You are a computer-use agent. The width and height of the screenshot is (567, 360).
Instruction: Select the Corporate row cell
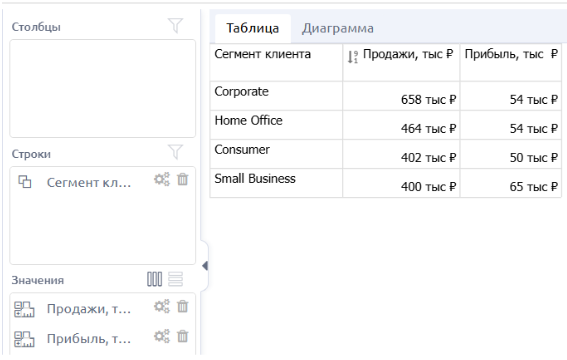click(x=276, y=96)
